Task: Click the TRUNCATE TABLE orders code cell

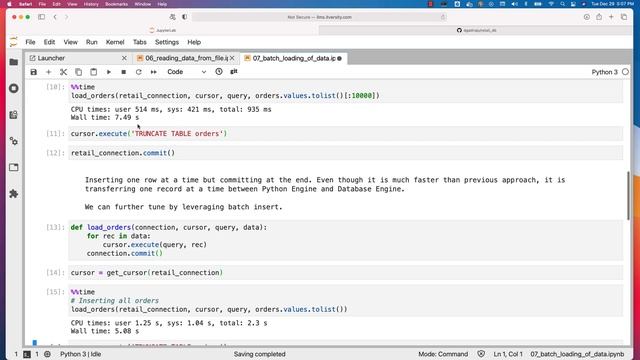Action: pyautogui.click(x=346, y=133)
